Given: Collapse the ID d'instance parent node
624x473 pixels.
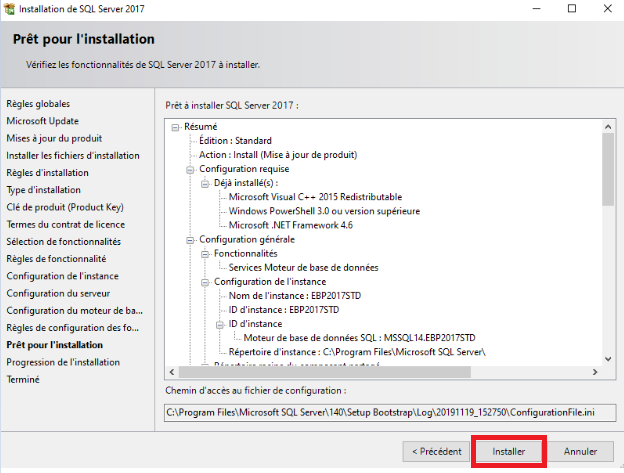Looking at the screenshot, I should pos(220,325).
